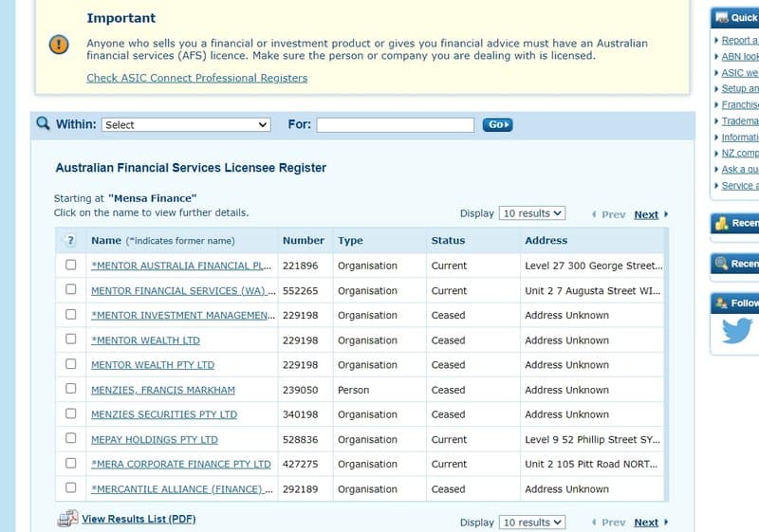Click address Unit 2 105 Pitt Road
Viewport: 759px width, 532px height.
(591, 464)
